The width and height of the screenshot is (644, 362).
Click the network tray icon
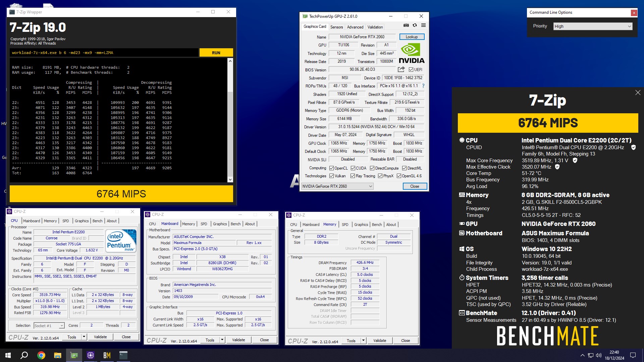click(590, 355)
